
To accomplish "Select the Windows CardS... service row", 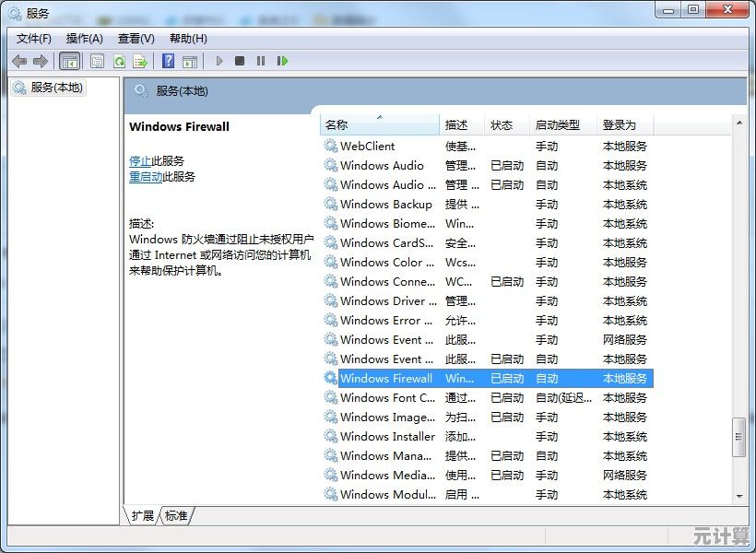I will tap(488, 242).
